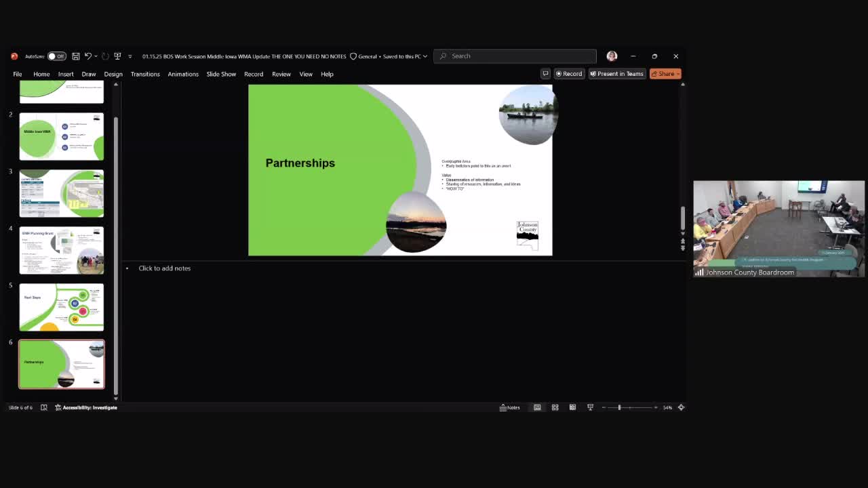
Task: Customize the Quick Access Toolbar dropdown
Action: tap(130, 56)
